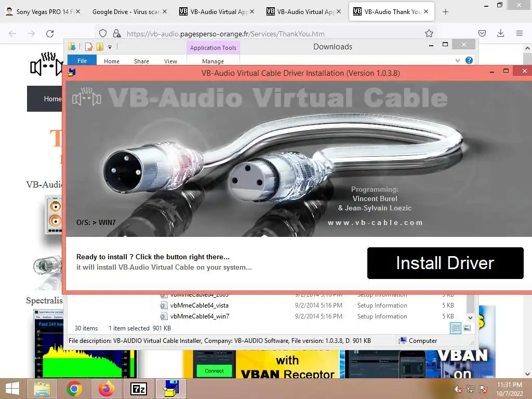The width and height of the screenshot is (532, 399).
Task: Click the Install Driver button
Action: 445,263
